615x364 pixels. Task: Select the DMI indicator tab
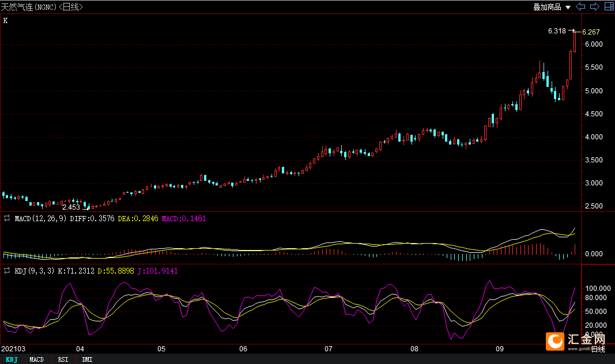click(x=87, y=359)
